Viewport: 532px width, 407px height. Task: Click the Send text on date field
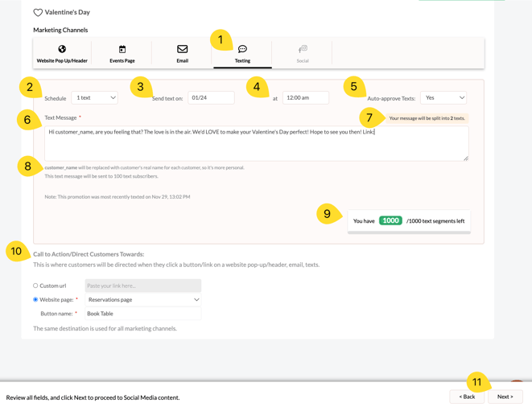pos(211,98)
